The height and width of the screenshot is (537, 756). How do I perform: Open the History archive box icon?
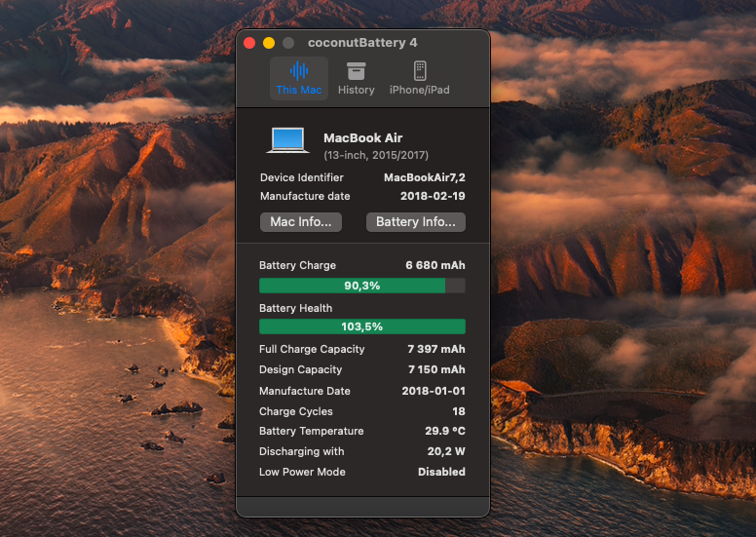tap(356, 71)
